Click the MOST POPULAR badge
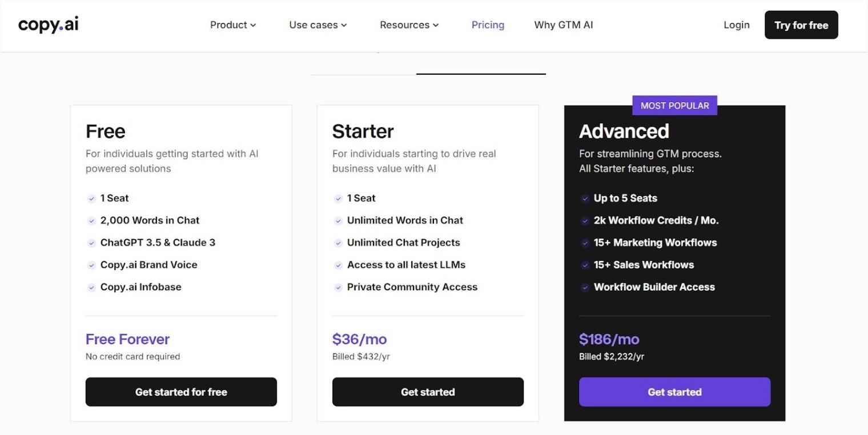The width and height of the screenshot is (868, 435). (x=674, y=106)
